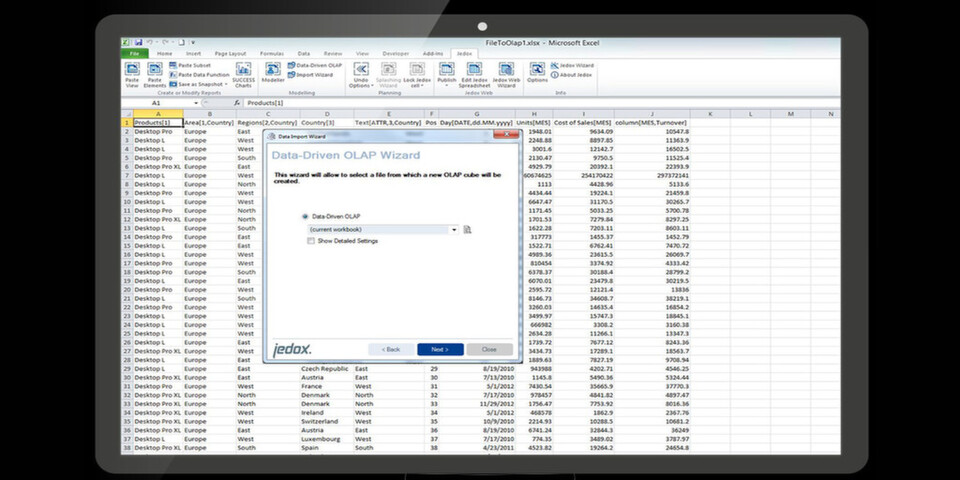Click the < Back button in the wizard

tap(391, 350)
